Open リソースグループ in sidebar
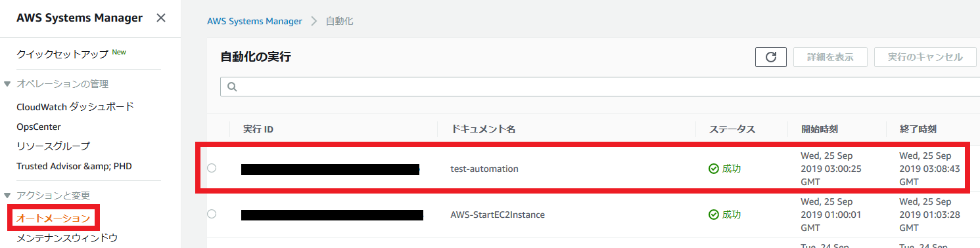This screenshot has height=248, width=980. [x=53, y=146]
